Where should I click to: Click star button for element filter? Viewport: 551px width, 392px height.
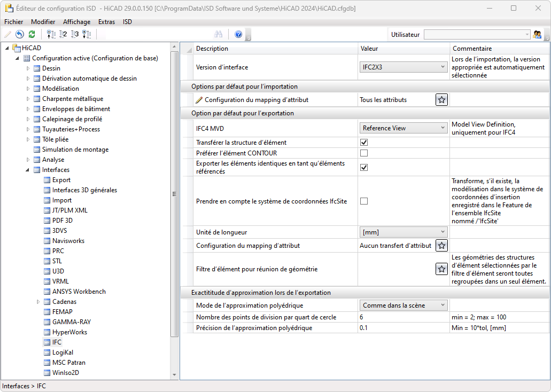coord(441,269)
